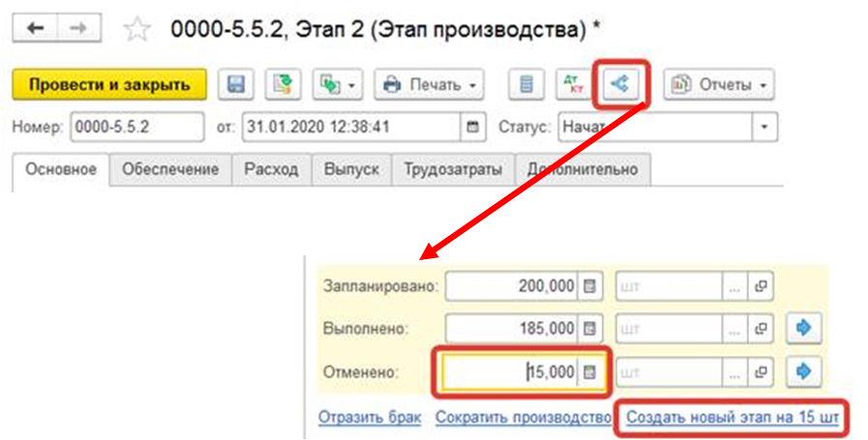Click the Запланировано quantity field 200,000
Screen dimensions: 868x440
pos(512,286)
